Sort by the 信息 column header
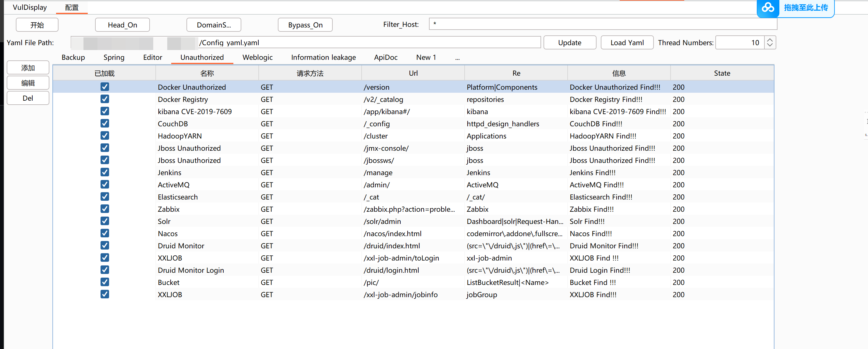 (619, 73)
